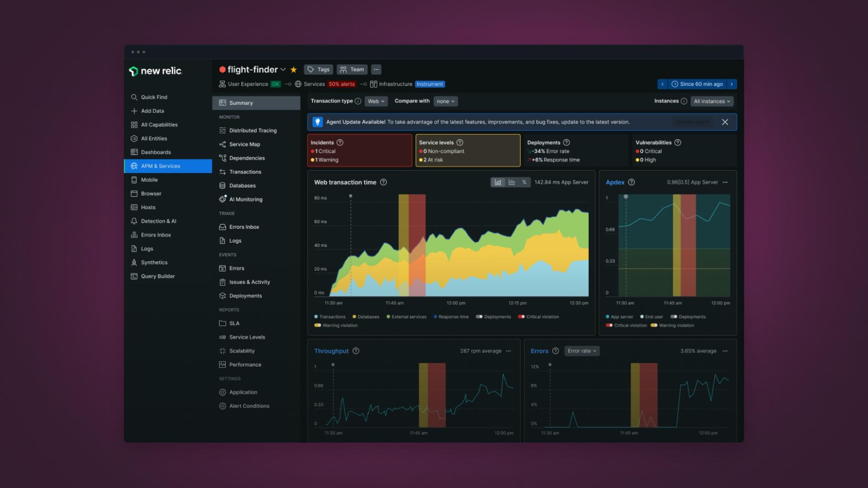Open Throughput chart title link
This screenshot has height=488, width=868.
pyautogui.click(x=331, y=351)
